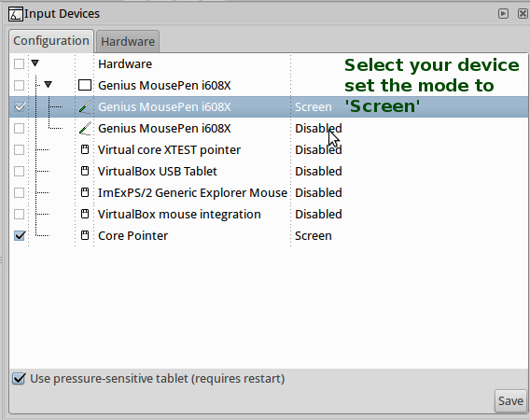Viewport: 530px width, 420px height.
Task: Select the Configuration tab
Action: point(51,41)
